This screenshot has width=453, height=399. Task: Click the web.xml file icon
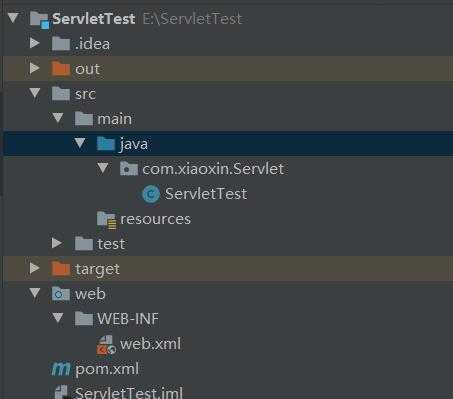pyautogui.click(x=106, y=345)
